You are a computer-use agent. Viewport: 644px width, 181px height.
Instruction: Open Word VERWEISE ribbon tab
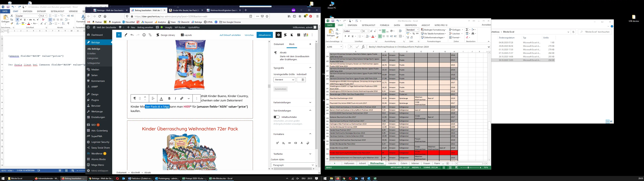[x=73, y=11]
